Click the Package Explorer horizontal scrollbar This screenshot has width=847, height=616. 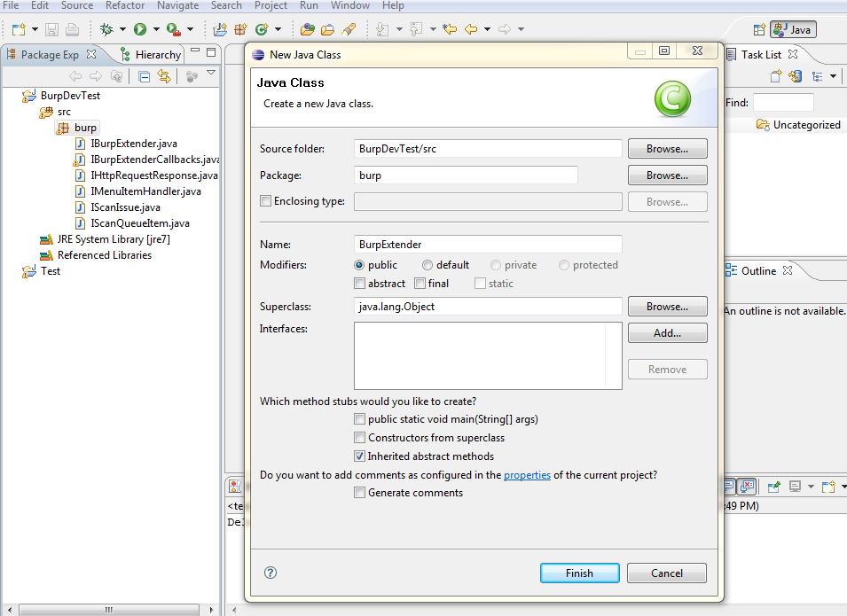pyautogui.click(x=108, y=610)
